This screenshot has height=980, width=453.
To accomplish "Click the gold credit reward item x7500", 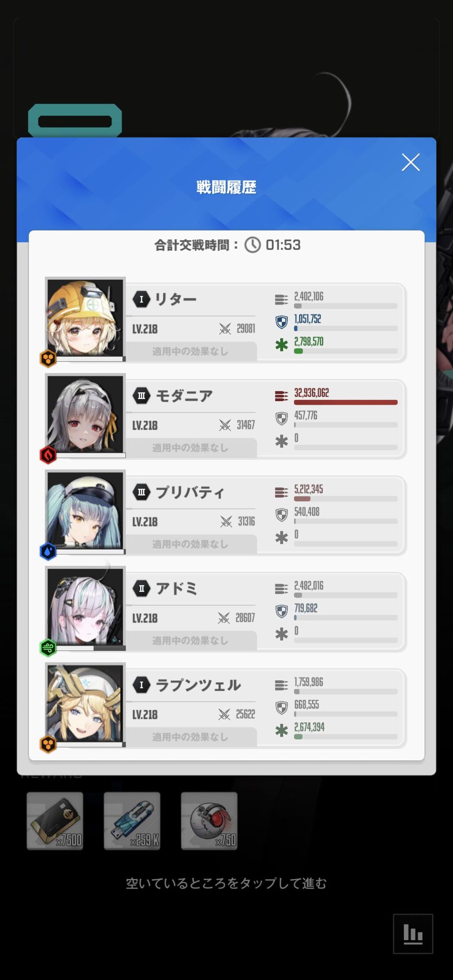I will 55,821.
